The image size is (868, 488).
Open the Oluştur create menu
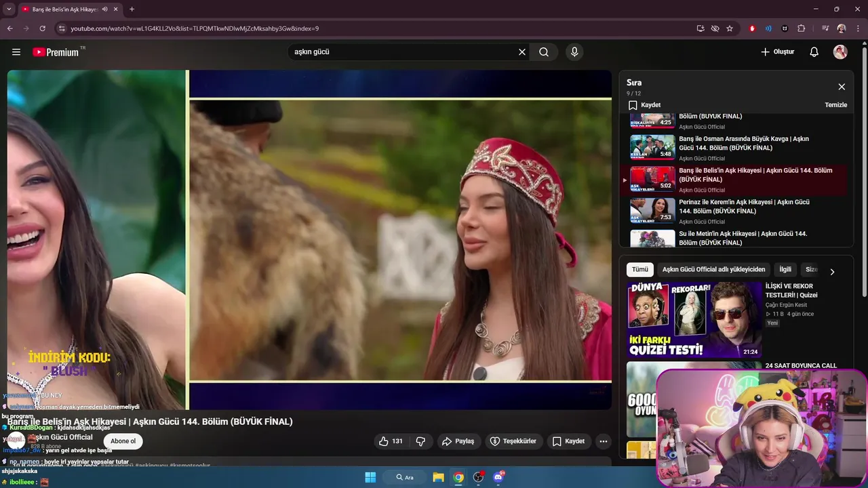(777, 52)
